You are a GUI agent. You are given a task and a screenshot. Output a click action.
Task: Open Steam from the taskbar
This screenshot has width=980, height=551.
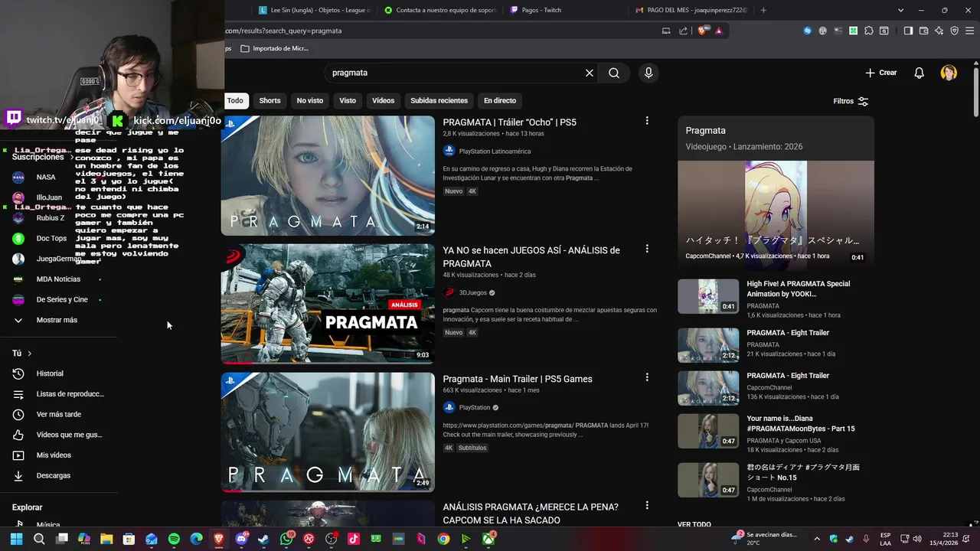[x=264, y=539]
